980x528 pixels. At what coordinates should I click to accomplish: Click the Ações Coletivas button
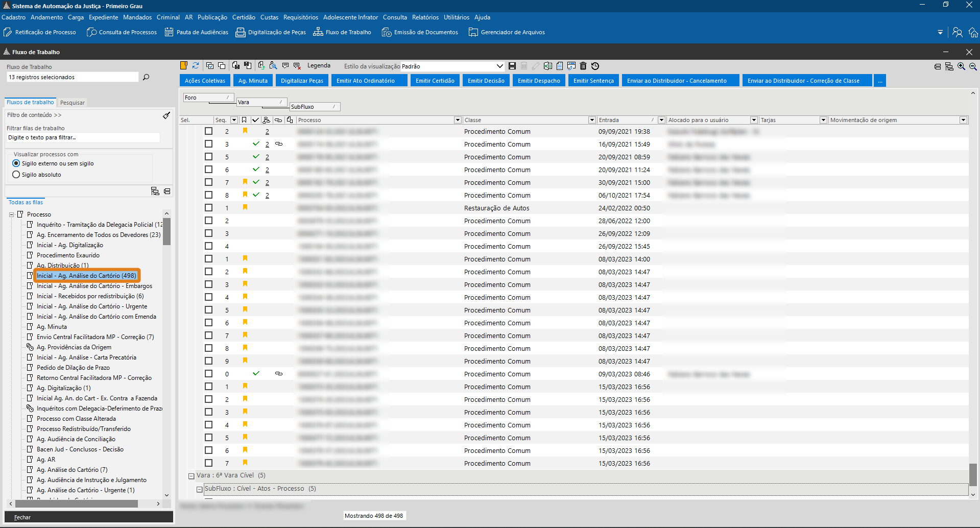coord(205,81)
